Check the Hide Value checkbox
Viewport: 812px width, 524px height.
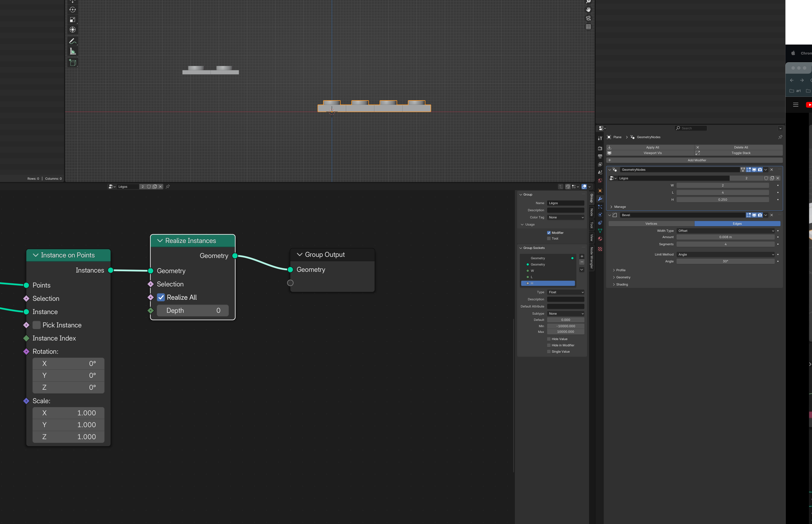(x=549, y=339)
